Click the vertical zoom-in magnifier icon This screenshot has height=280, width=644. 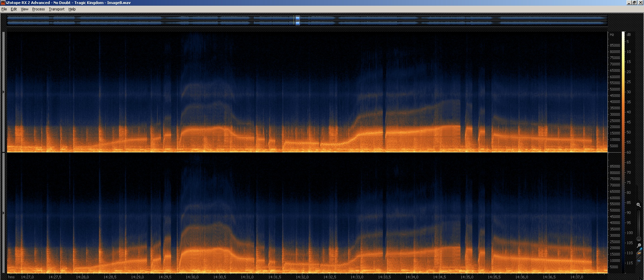click(638, 205)
